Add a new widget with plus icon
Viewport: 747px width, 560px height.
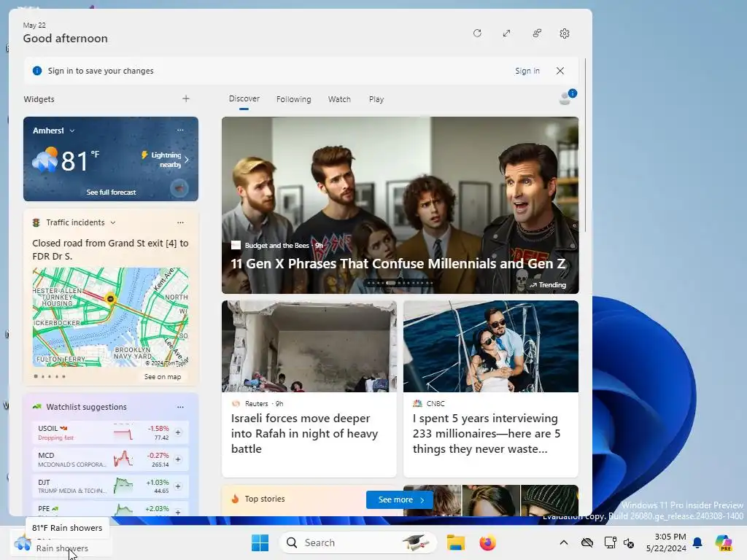tap(186, 98)
